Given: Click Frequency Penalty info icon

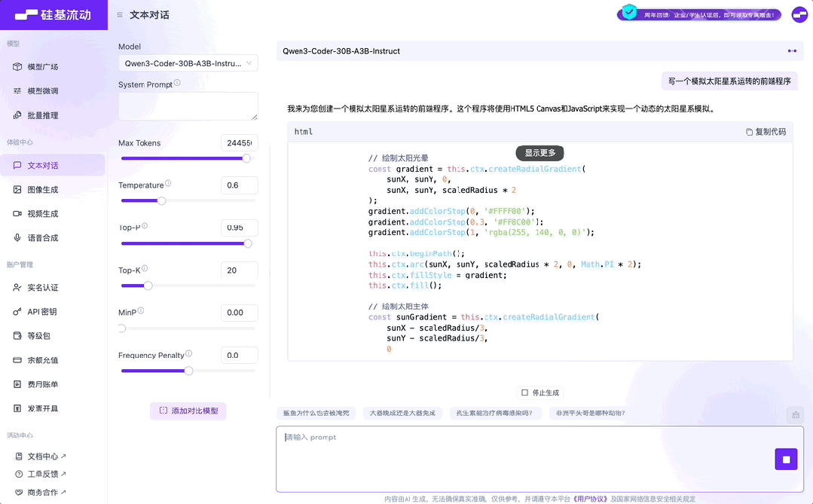Looking at the screenshot, I should coord(188,353).
